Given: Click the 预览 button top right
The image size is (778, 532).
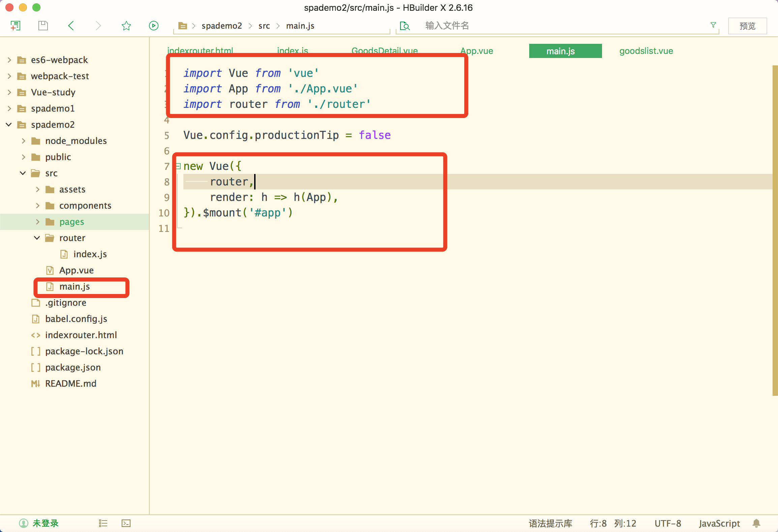Looking at the screenshot, I should [747, 25].
